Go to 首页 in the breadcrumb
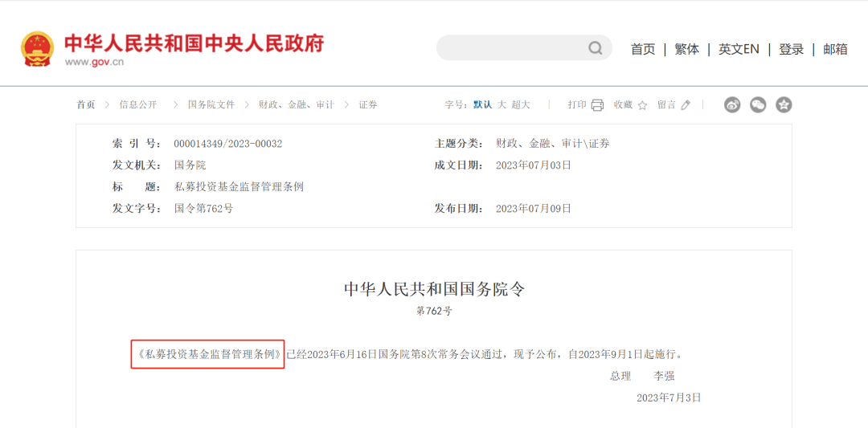868x428 pixels. [x=86, y=104]
